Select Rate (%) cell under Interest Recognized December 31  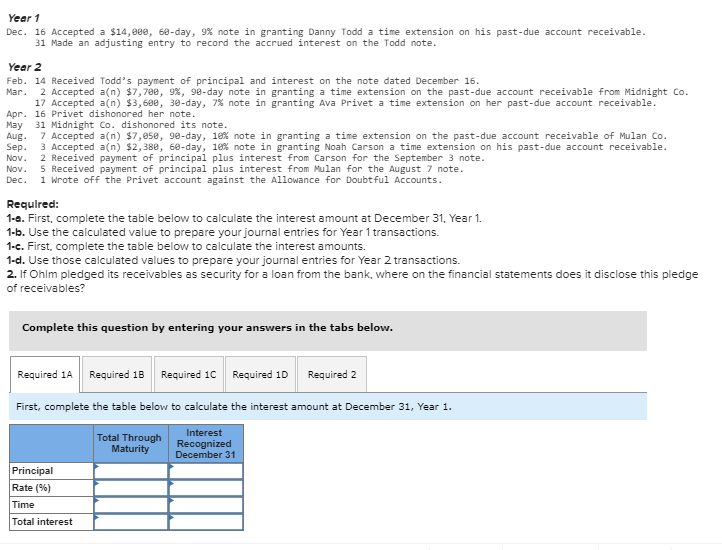pyautogui.click(x=206, y=488)
